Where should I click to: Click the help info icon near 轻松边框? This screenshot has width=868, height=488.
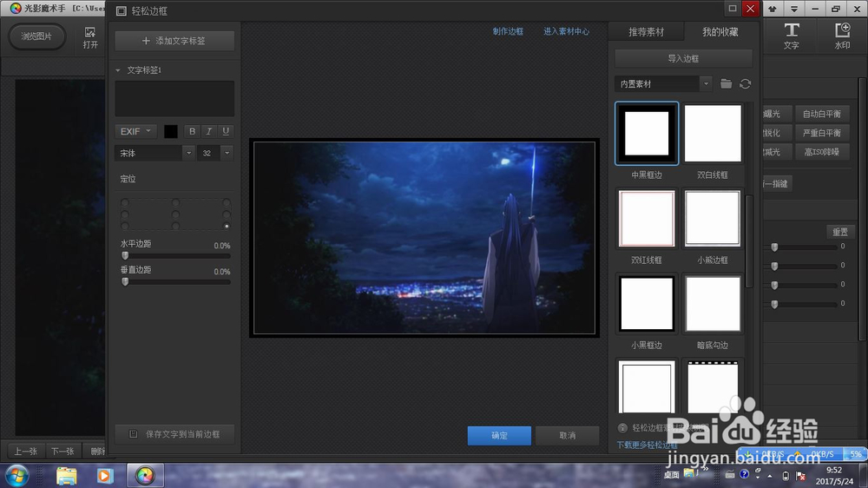622,427
